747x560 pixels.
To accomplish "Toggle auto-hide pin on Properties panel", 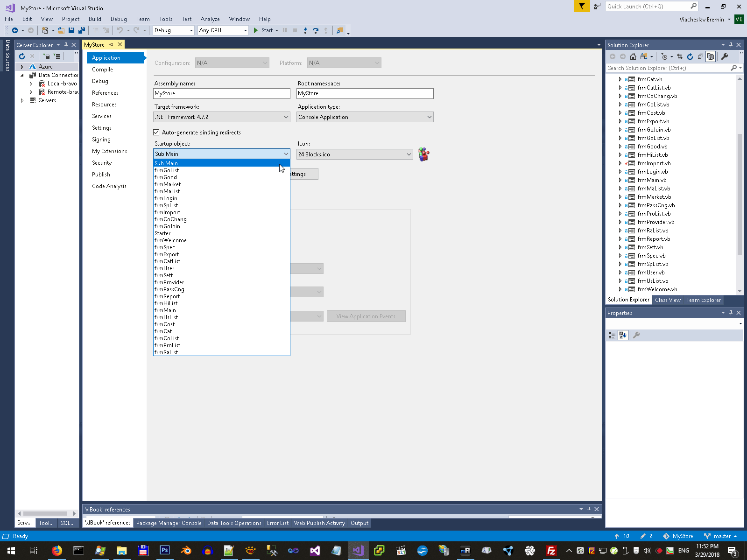I will coord(731,313).
